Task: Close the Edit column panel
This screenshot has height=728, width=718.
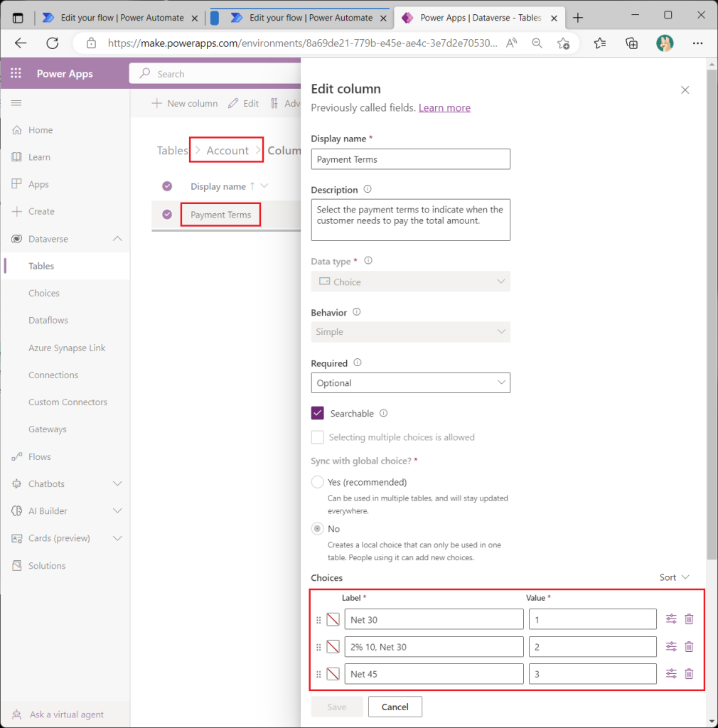Action: coord(685,90)
